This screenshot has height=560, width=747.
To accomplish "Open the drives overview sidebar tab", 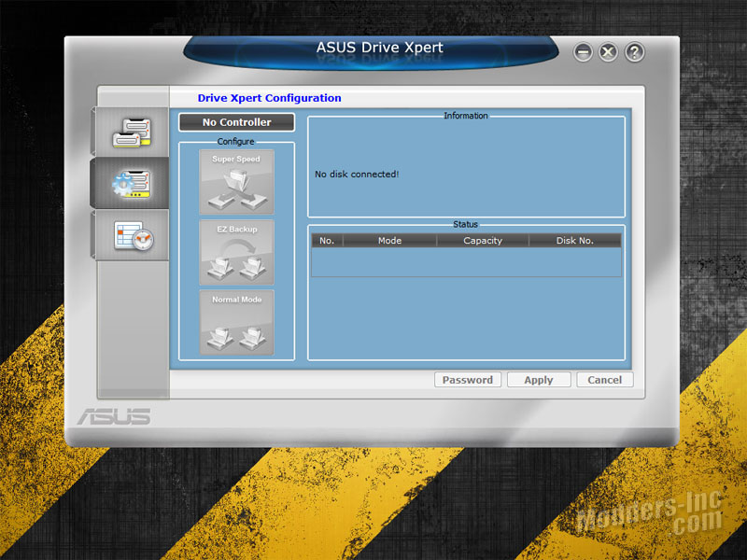I will [130, 132].
